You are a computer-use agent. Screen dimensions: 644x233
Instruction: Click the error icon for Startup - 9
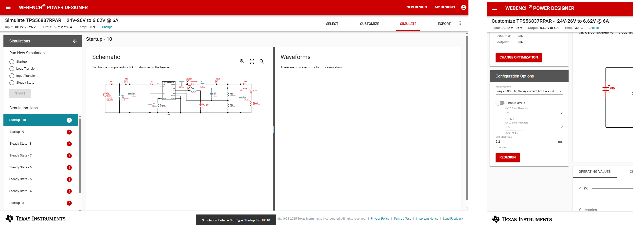pos(69,132)
